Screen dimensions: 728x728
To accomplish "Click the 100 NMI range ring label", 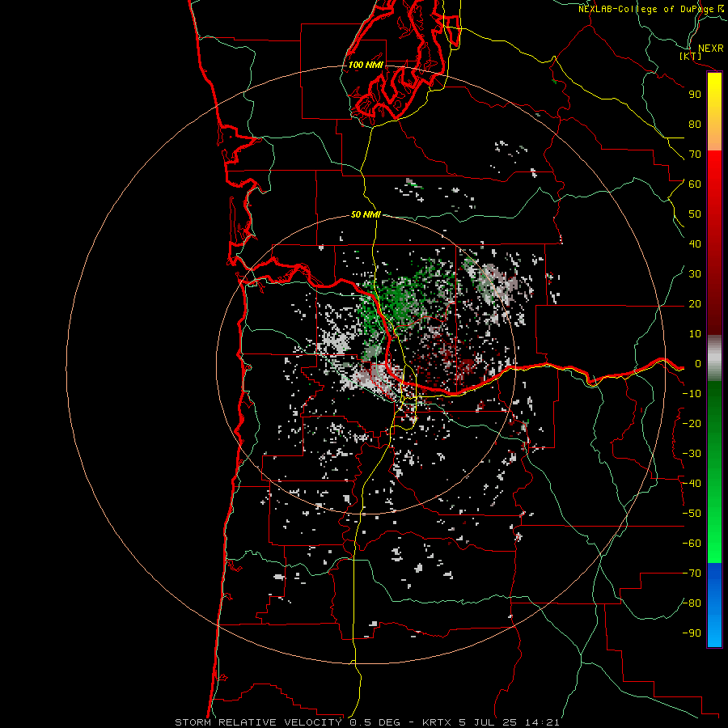I will (366, 65).
